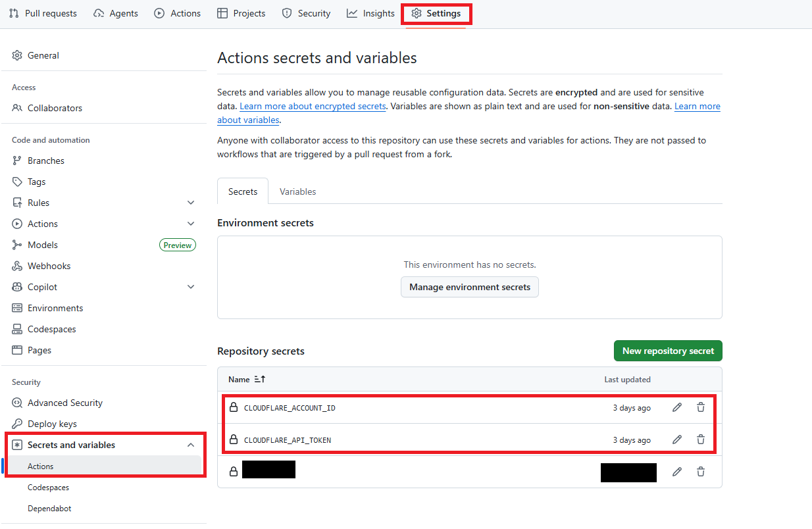Screen dimensions: 812x529
Task: Open Webhooks settings in the sidebar
Action: click(x=49, y=266)
